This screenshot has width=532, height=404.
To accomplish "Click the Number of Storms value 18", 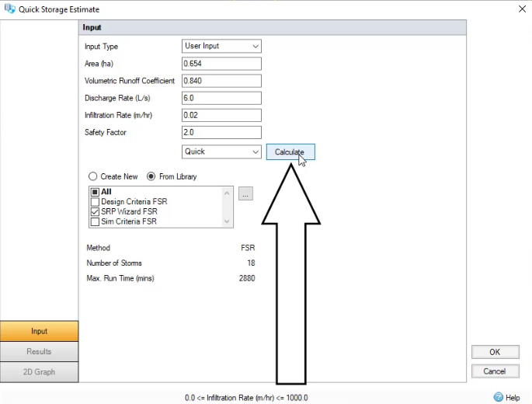I will (x=251, y=263).
